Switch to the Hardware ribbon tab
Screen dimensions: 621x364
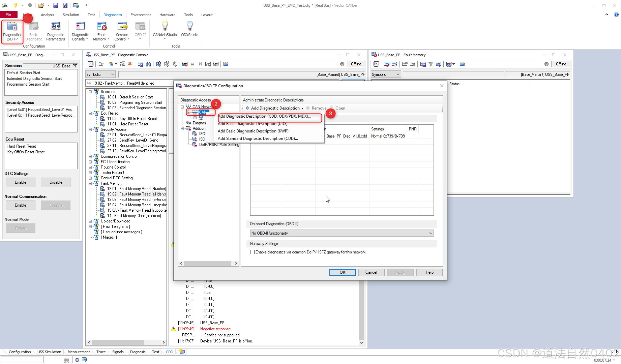167,15
